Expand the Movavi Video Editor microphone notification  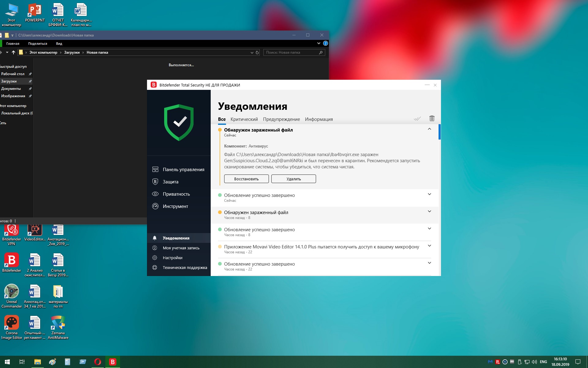tap(429, 246)
